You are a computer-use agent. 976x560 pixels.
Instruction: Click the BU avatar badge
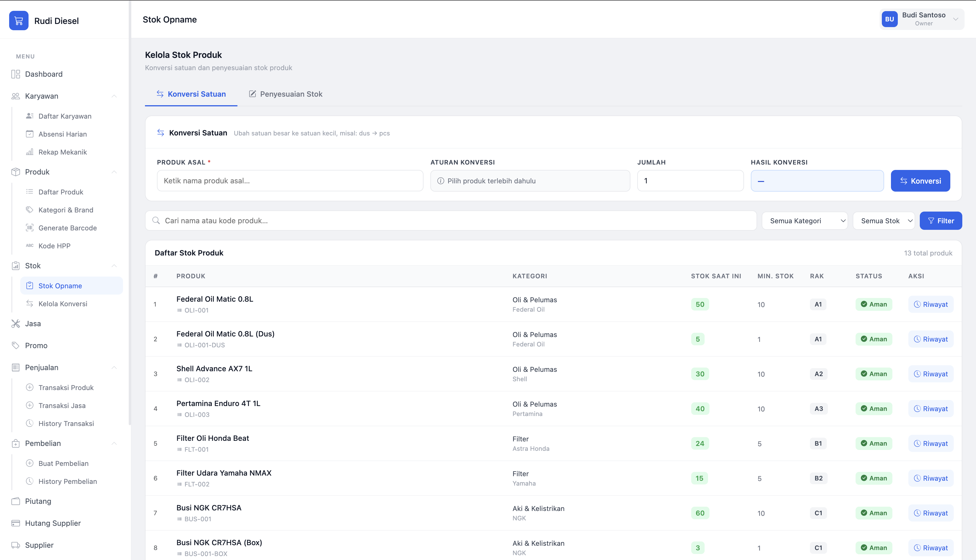[x=890, y=19]
